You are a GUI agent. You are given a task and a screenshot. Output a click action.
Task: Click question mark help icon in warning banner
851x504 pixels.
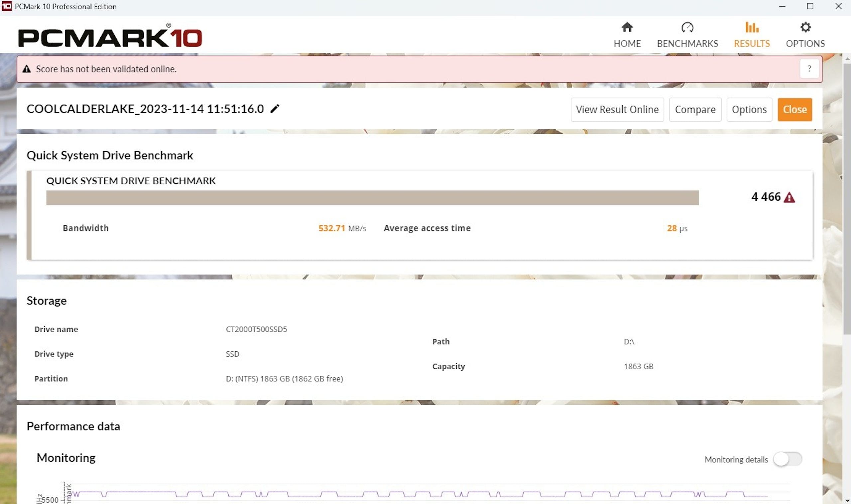click(x=809, y=69)
